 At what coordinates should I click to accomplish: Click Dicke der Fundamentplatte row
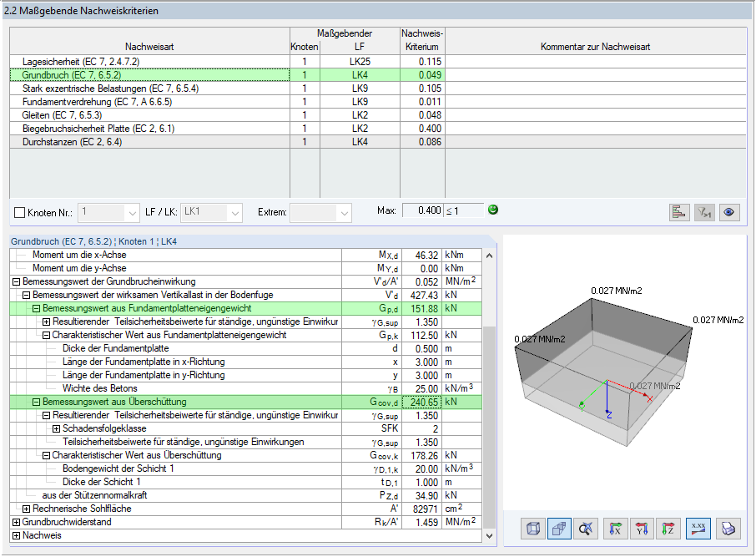tap(245, 348)
